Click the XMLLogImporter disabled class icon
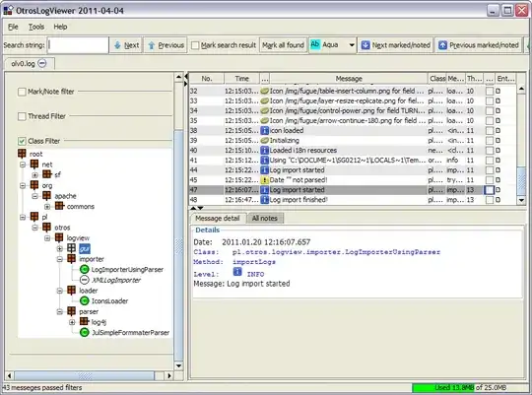532x395 pixels. coord(84,280)
